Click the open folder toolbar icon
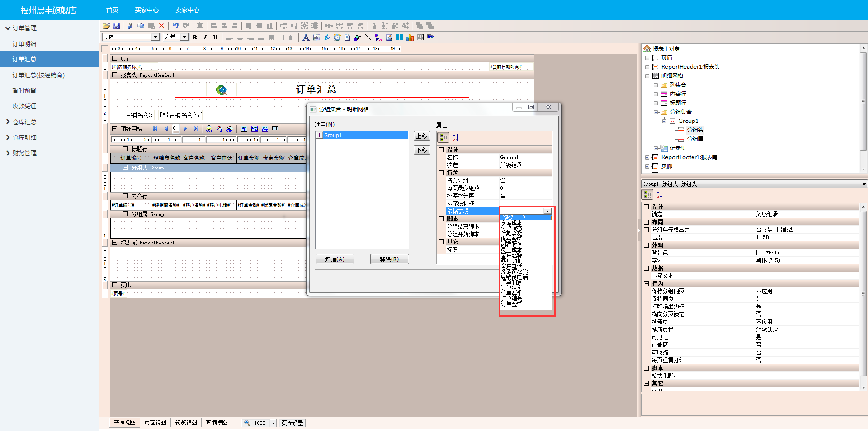868x432 pixels. pyautogui.click(x=106, y=26)
